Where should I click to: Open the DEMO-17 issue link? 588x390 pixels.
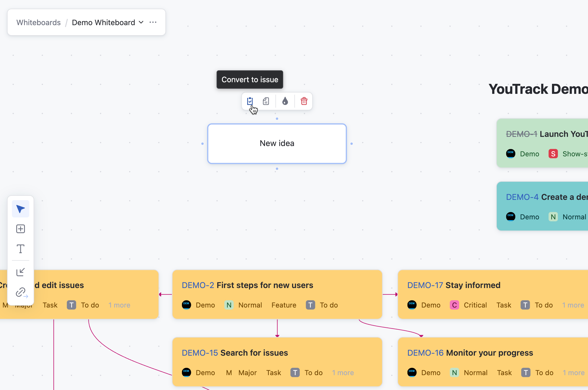pos(425,285)
